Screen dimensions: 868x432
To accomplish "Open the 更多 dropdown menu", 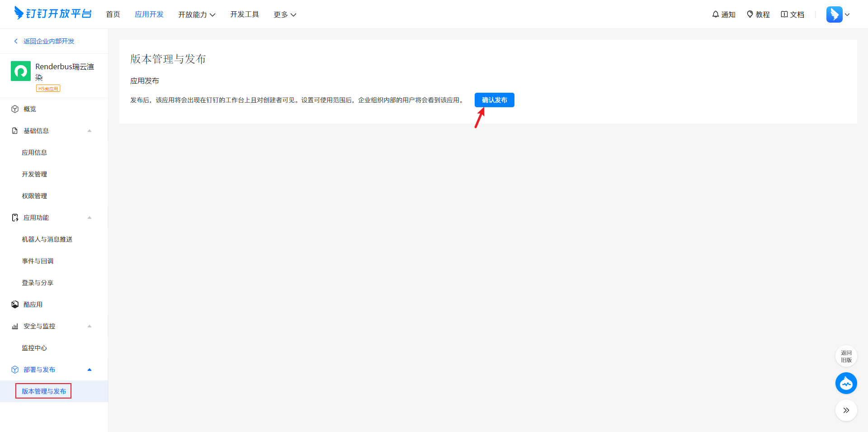I will [285, 14].
